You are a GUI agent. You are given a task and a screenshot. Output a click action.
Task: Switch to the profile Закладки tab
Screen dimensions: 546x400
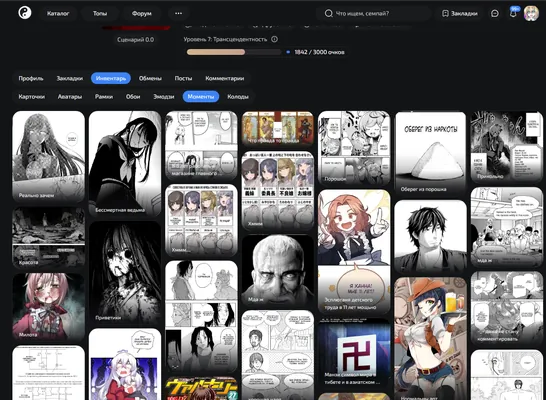(70, 78)
